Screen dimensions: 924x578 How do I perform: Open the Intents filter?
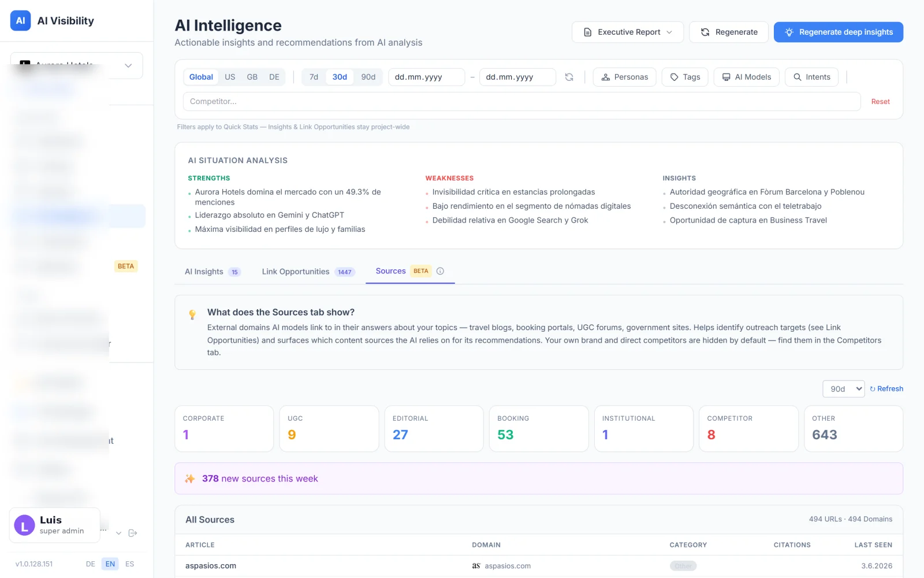tap(811, 77)
